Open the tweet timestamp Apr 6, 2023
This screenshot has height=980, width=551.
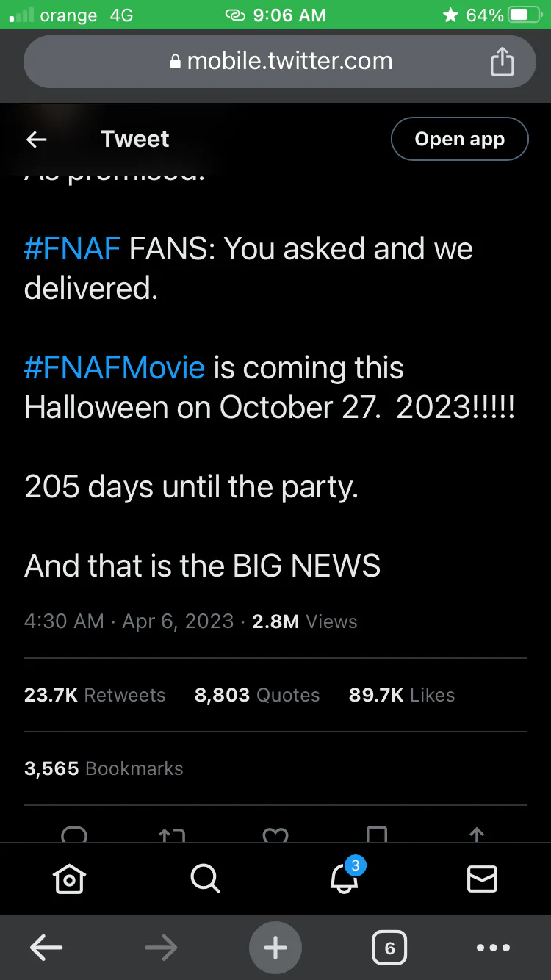[129, 621]
